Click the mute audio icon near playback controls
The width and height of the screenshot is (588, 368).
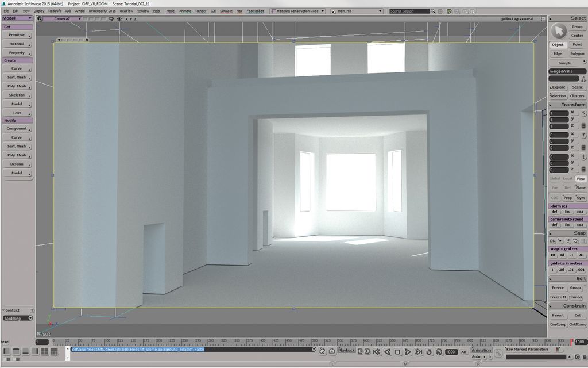439,351
